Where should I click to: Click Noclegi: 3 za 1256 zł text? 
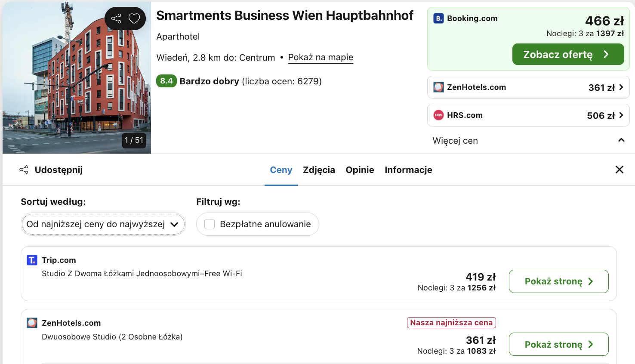coord(457,288)
